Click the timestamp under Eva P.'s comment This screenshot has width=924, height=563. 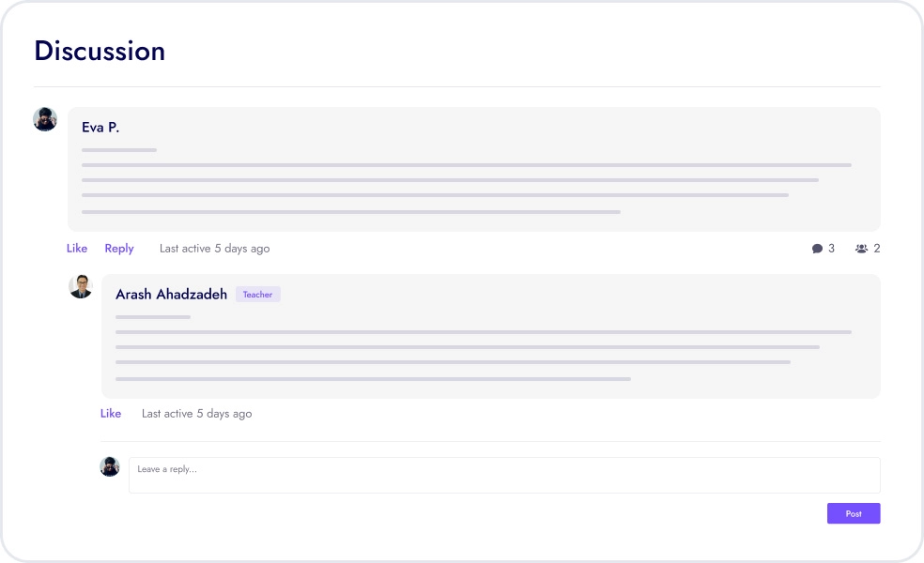214,249
